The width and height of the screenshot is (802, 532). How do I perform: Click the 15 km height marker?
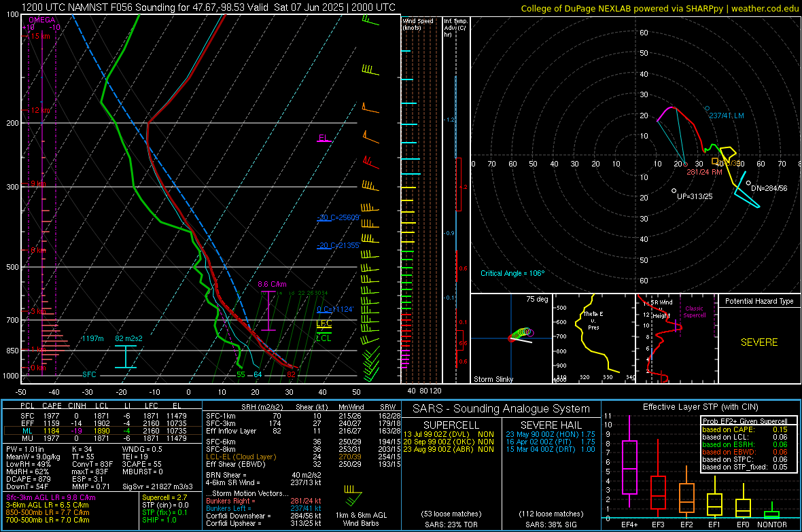[40, 36]
